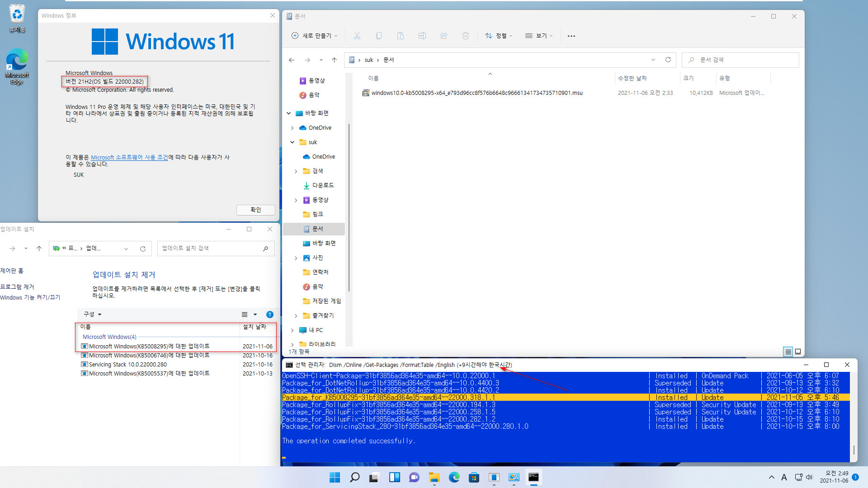868x488 pixels.
Task: Toggle the IME language indicator A
Action: [784, 477]
